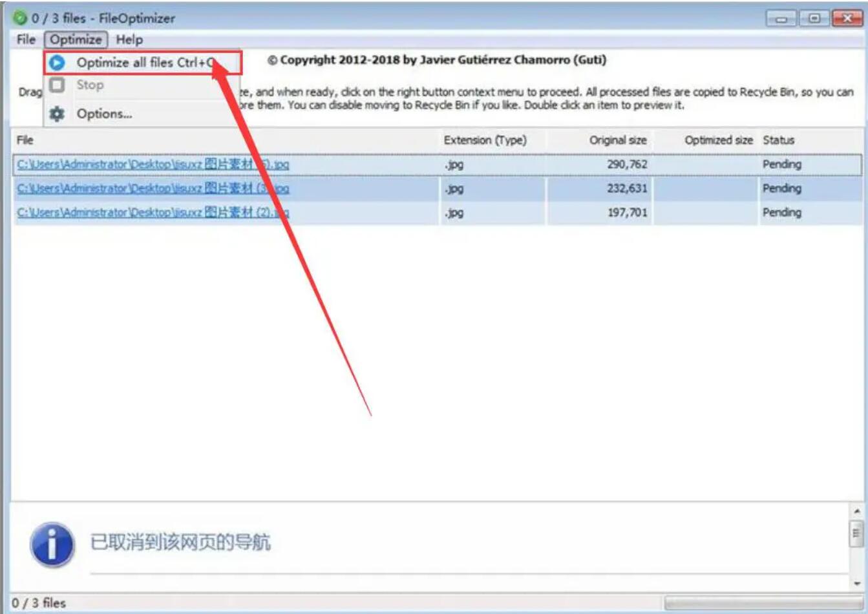
Task: Click the gear icon next to Options
Action: pos(57,114)
